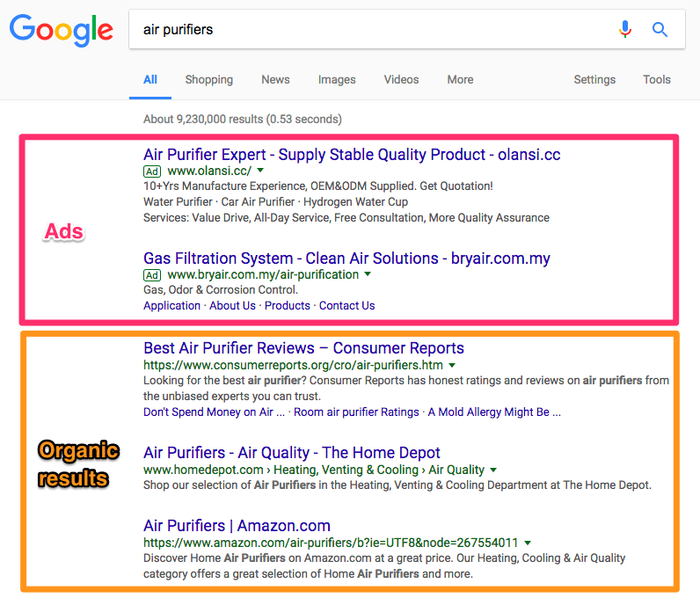Screen dimensions: 700x598
Task: Click the 10+Yrs Manufacture Experience ad description
Action: point(317,186)
